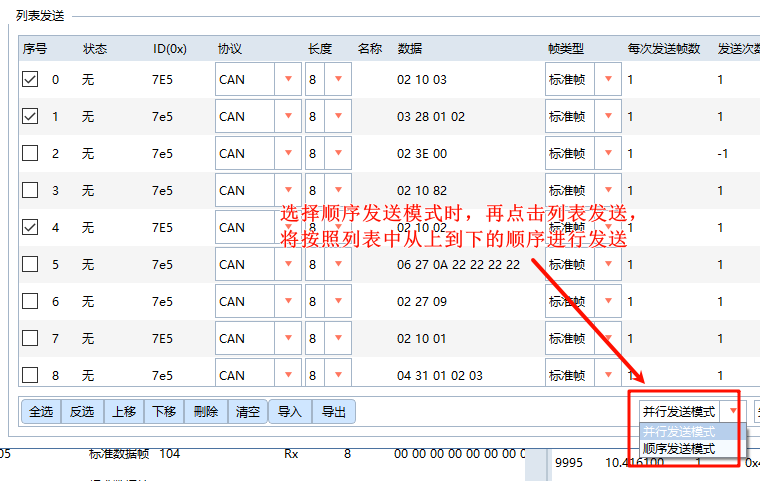
Task: Click the 导出 button
Action: (333, 412)
